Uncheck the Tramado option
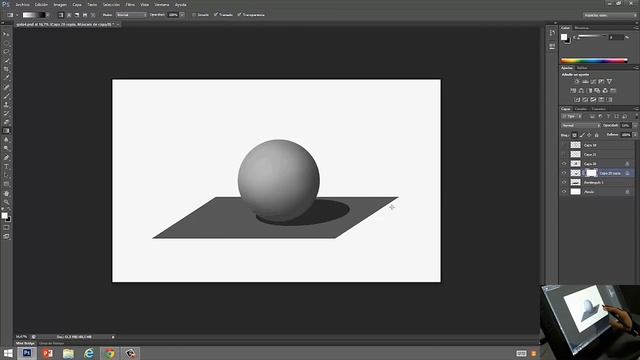 tap(216, 15)
